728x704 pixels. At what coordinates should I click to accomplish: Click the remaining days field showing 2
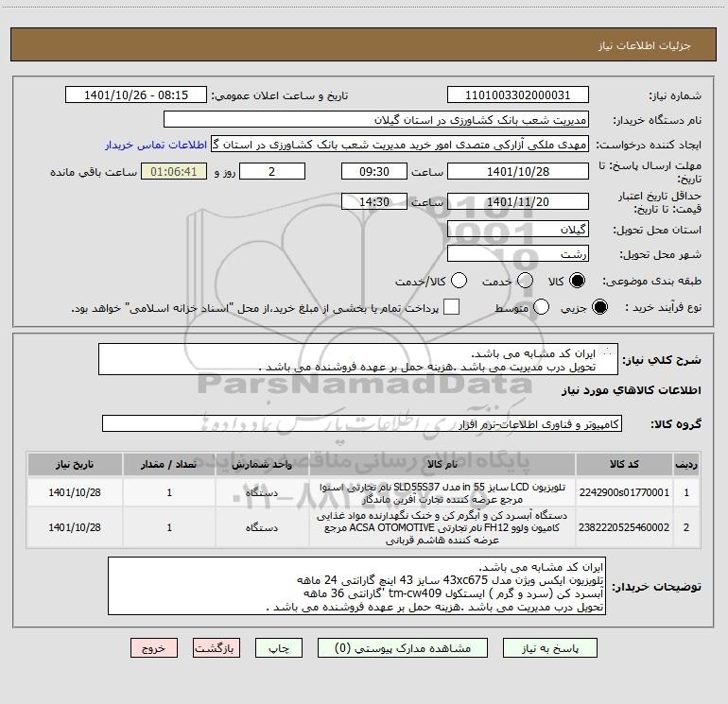[x=272, y=171]
